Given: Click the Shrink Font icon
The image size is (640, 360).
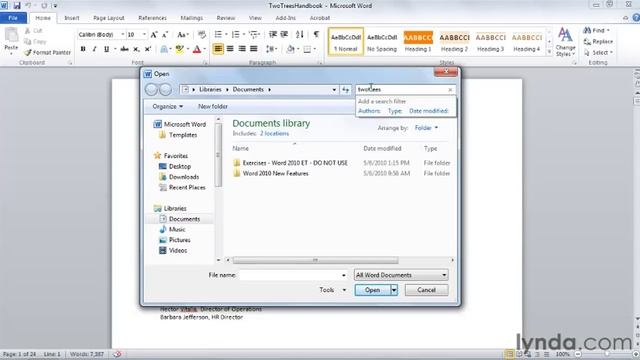Looking at the screenshot, I should (165, 35).
